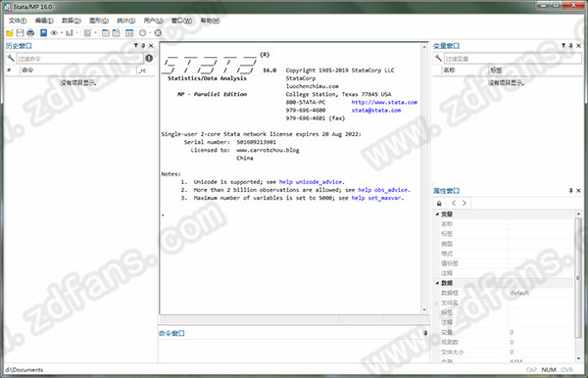This screenshot has height=378, width=588.
Task: Open the 帮助(H) menu
Action: pyautogui.click(x=210, y=21)
